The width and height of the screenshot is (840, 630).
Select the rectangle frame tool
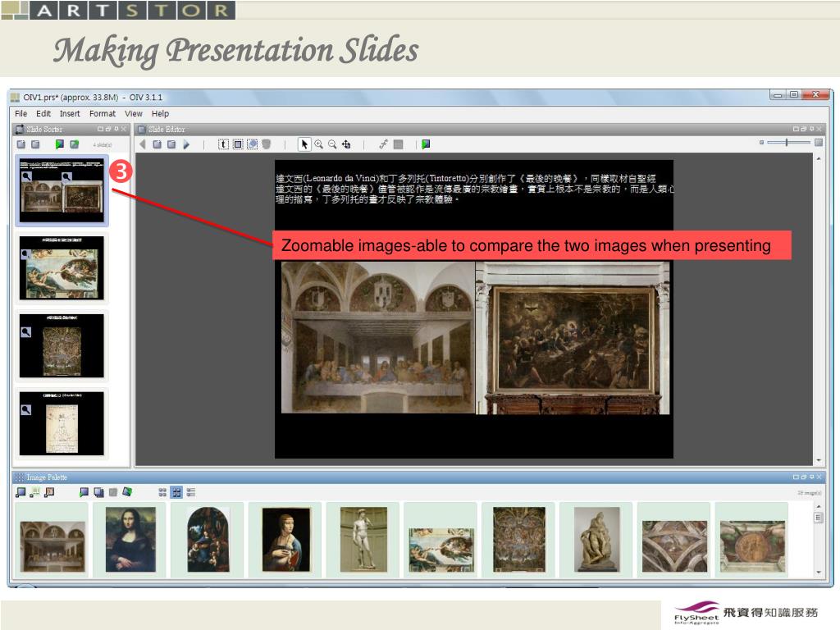(x=238, y=144)
